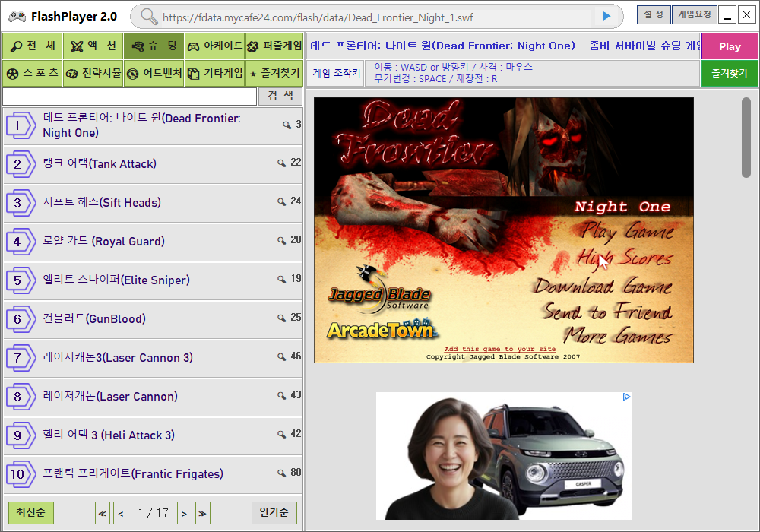Image resolution: width=760 pixels, height=532 pixels.
Task: Select 건블러드(GunBlood) in the game list
Action: coord(153,320)
